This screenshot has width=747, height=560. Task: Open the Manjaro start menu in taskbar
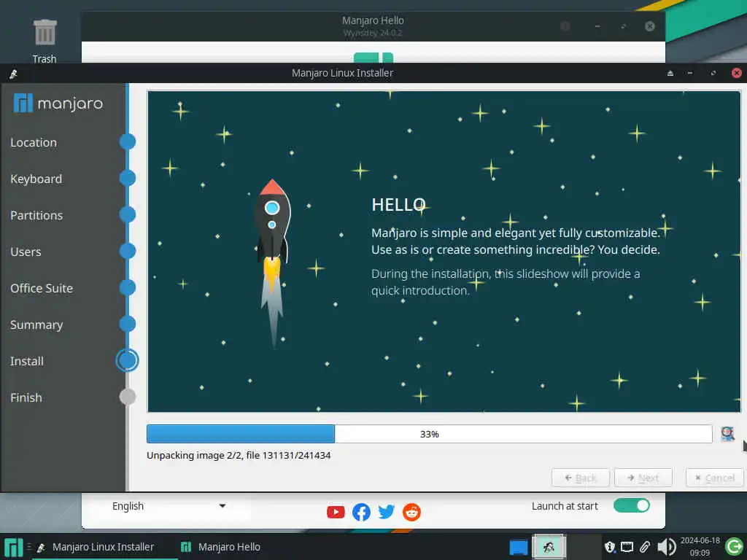coord(13,547)
